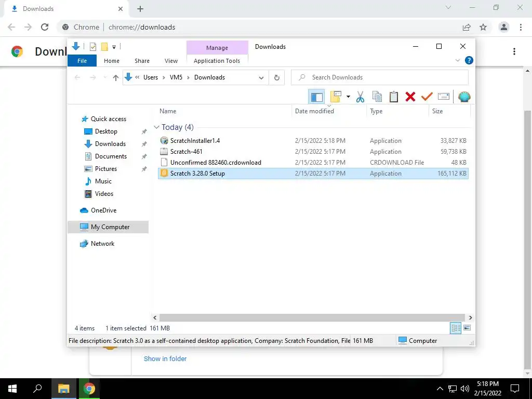
Task: Click the horizontal scrollbar right arrow
Action: tap(470, 317)
